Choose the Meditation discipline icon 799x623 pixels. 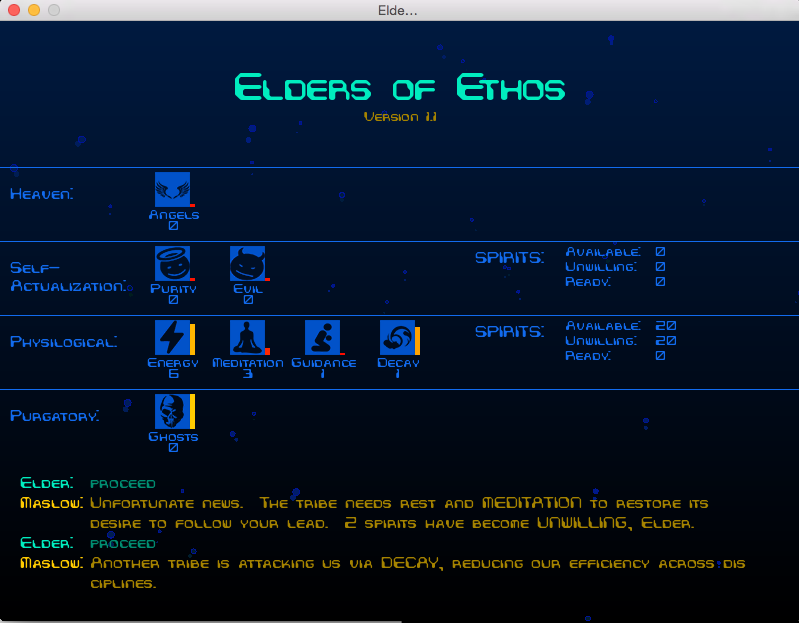[247, 337]
